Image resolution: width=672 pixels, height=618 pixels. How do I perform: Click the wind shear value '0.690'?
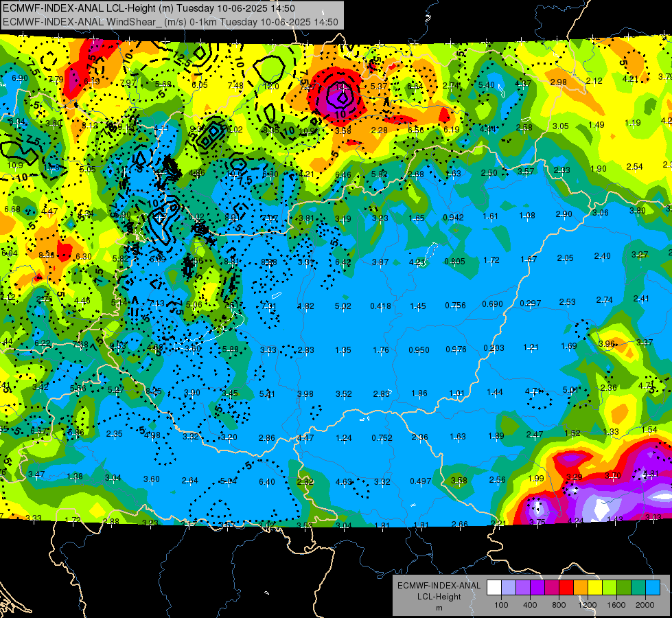(492, 304)
